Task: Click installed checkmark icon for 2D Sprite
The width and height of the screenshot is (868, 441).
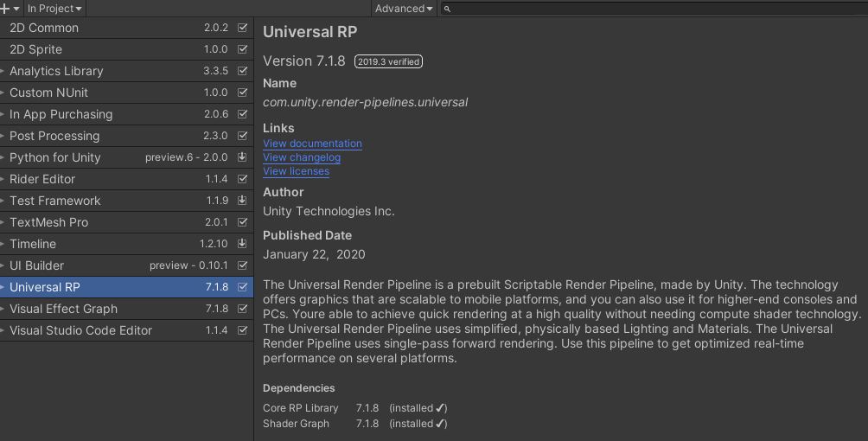Action: click(x=242, y=48)
